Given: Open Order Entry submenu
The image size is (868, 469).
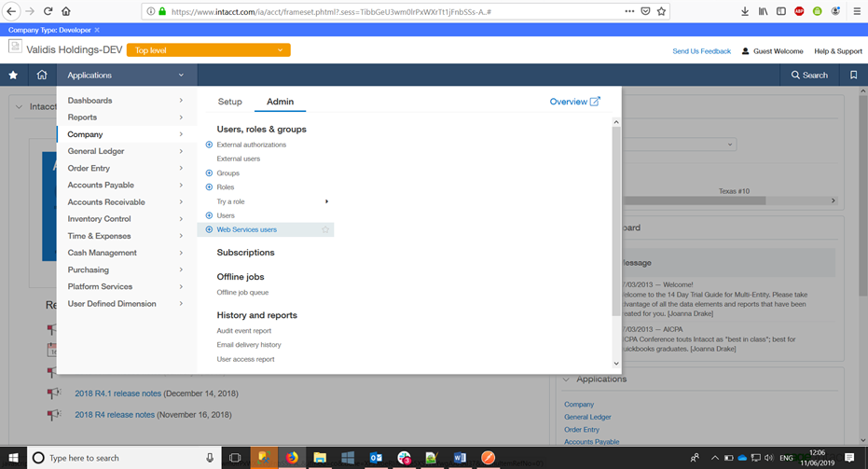Looking at the screenshot, I should tap(126, 168).
